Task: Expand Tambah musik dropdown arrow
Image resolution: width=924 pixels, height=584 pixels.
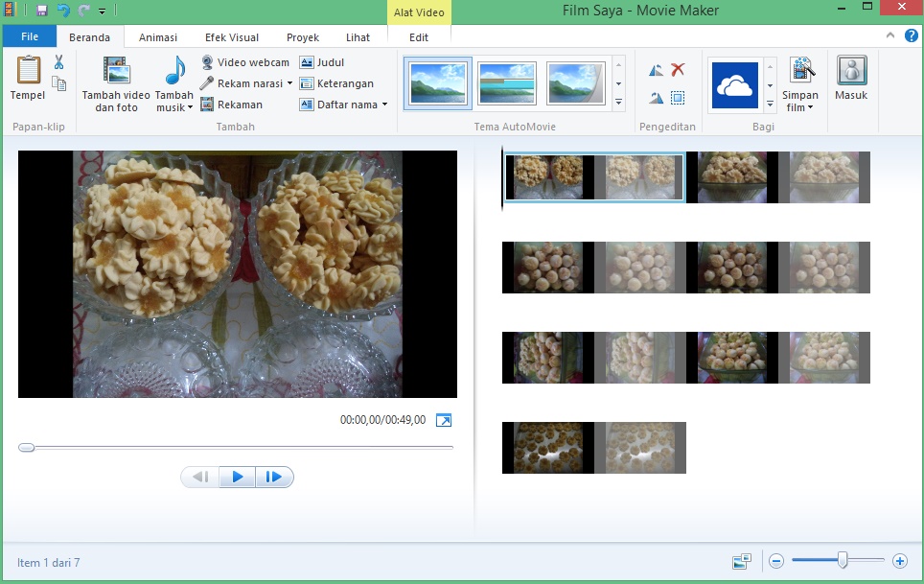Action: point(190,107)
